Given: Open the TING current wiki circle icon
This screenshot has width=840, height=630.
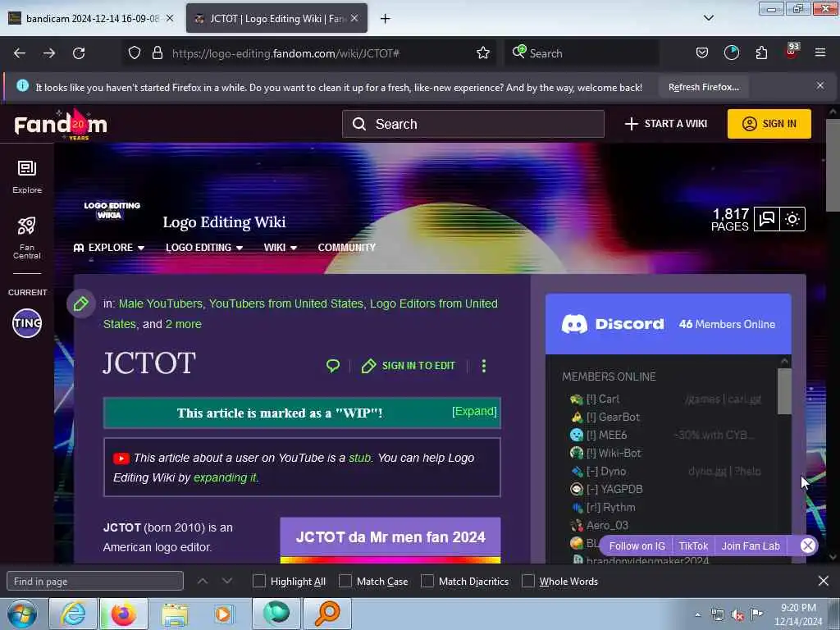Looking at the screenshot, I should [x=27, y=323].
